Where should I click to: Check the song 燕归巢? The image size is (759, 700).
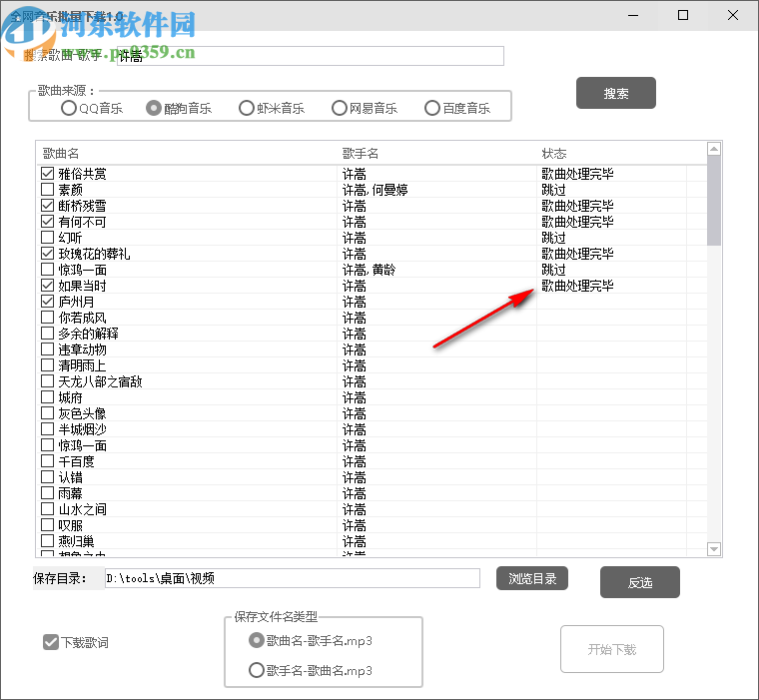click(48, 541)
